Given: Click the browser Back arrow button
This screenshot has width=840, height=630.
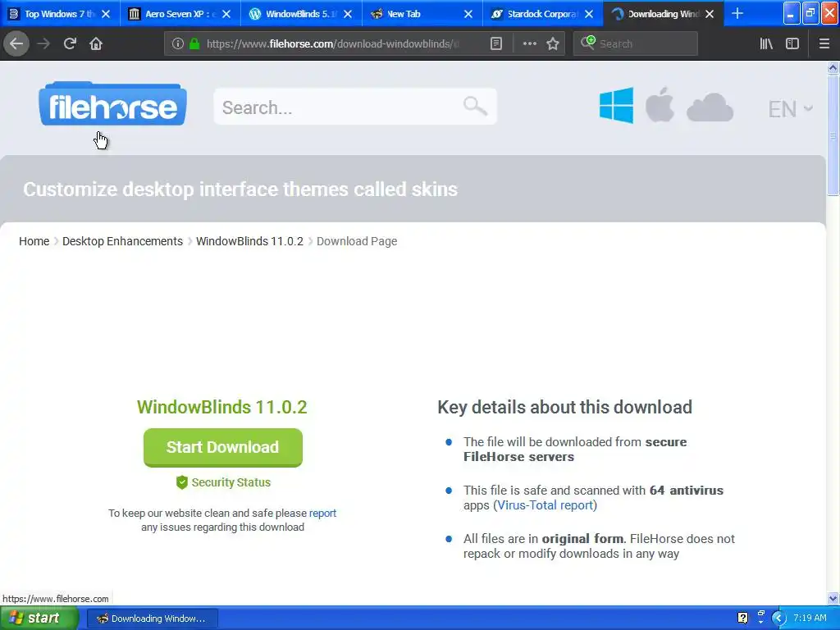Looking at the screenshot, I should (x=16, y=43).
